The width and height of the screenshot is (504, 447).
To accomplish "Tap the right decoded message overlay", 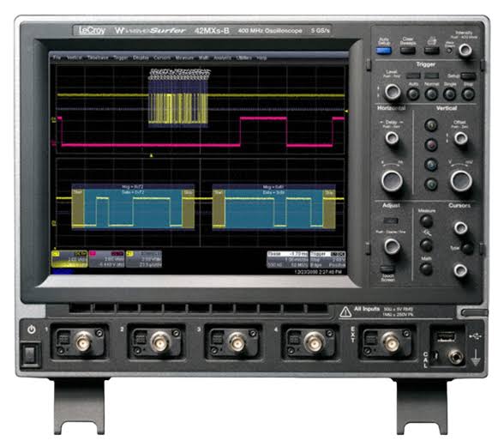I will coord(274,206).
